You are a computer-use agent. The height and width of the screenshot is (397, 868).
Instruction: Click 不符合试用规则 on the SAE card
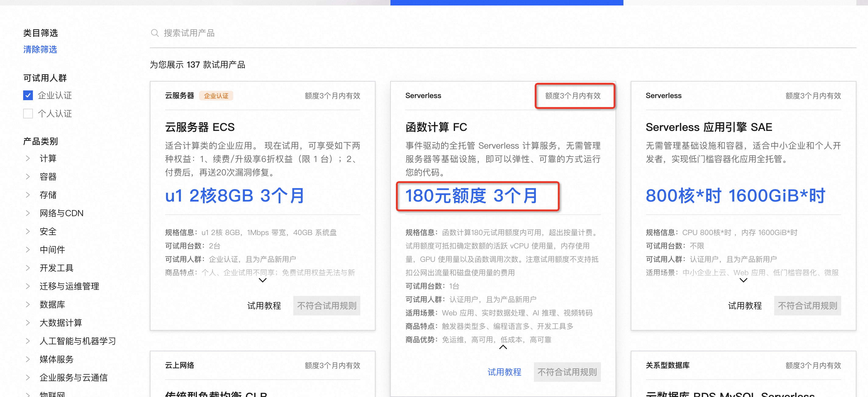coord(807,306)
